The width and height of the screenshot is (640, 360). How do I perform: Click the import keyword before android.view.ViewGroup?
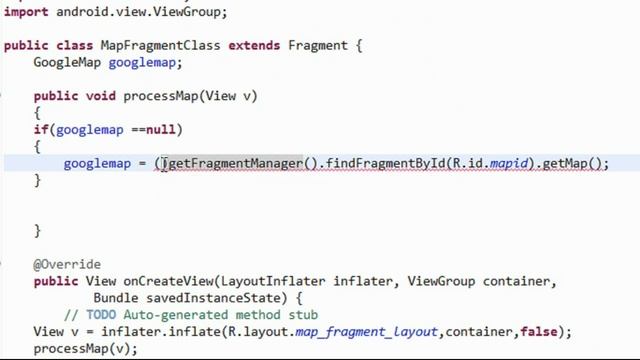[26, 12]
